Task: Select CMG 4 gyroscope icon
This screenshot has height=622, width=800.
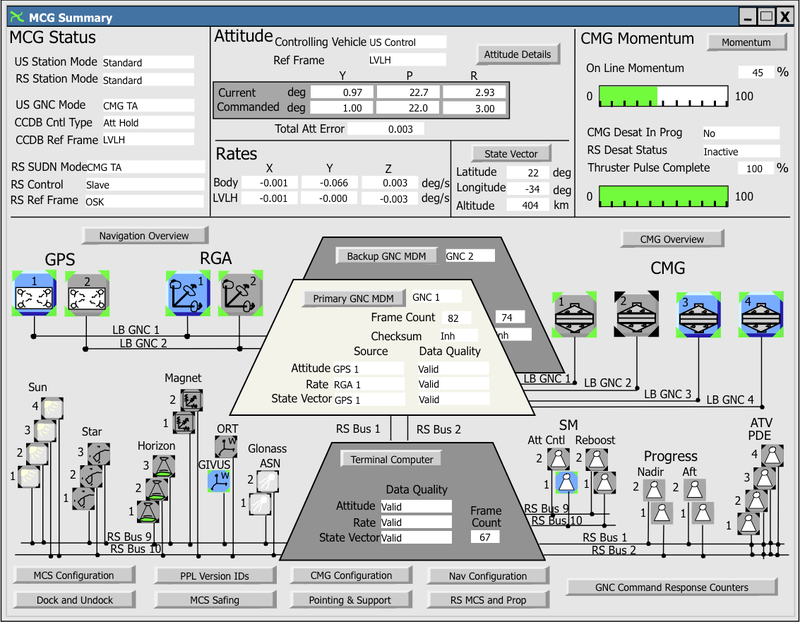Action: [761, 314]
